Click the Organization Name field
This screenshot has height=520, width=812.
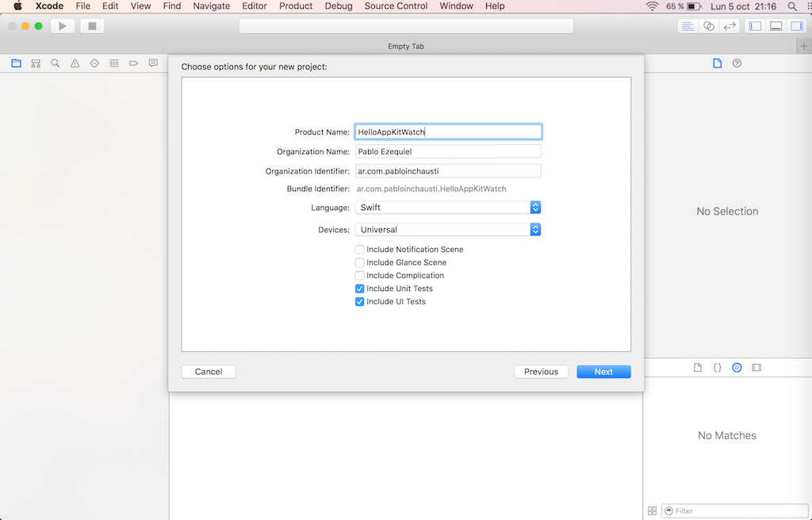[448, 151]
